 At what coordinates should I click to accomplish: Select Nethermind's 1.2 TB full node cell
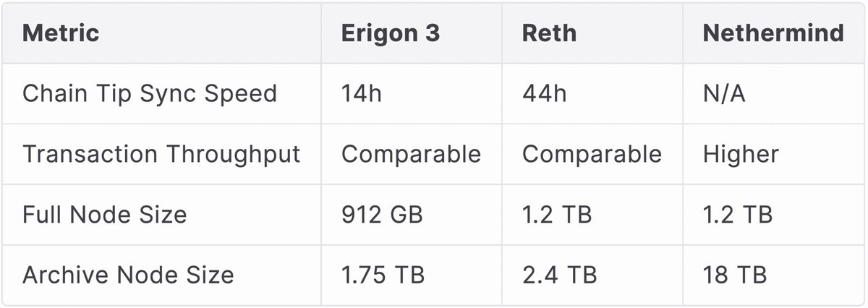click(x=738, y=215)
